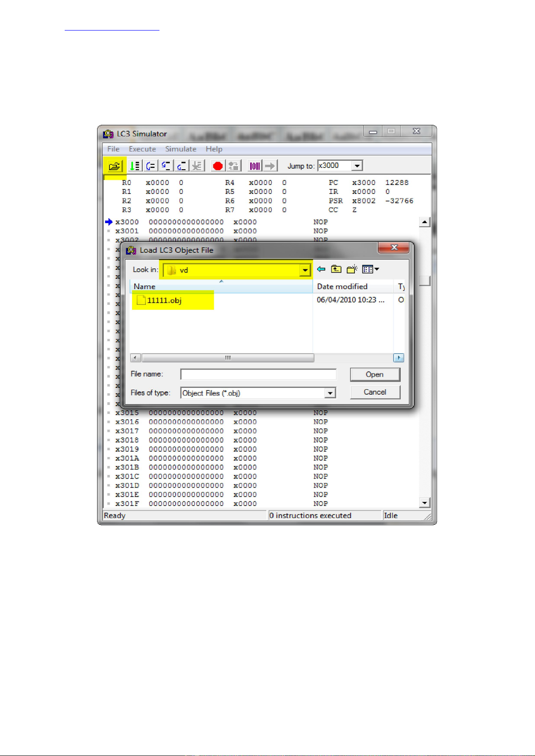The height and width of the screenshot is (756, 535).
Task: Create a new folder in dialog
Action: click(x=352, y=269)
